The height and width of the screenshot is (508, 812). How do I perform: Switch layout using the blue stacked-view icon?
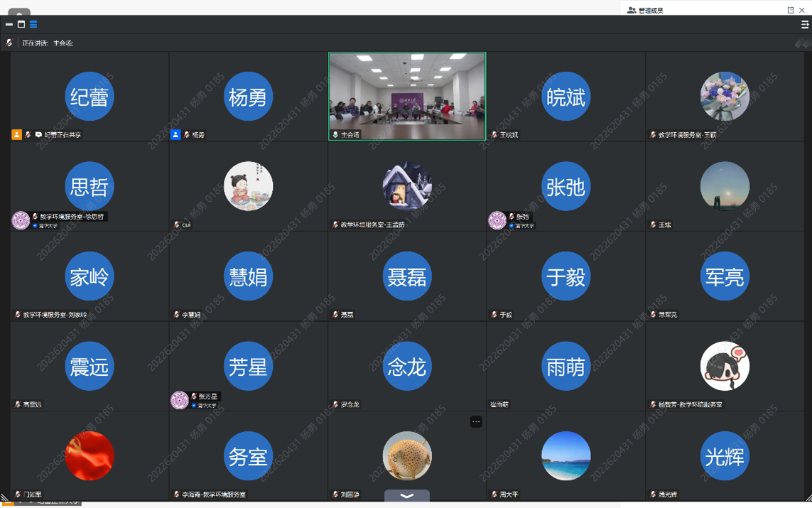click(33, 24)
